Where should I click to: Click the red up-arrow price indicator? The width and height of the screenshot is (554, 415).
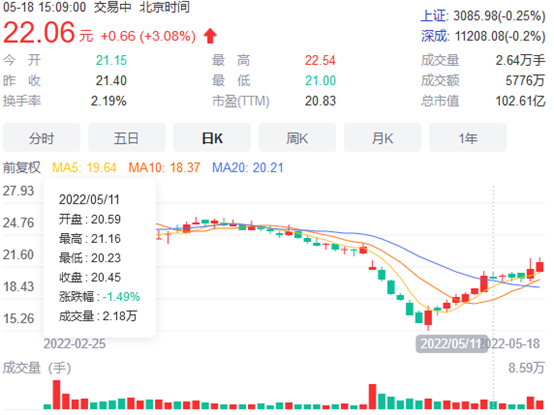[x=210, y=36]
